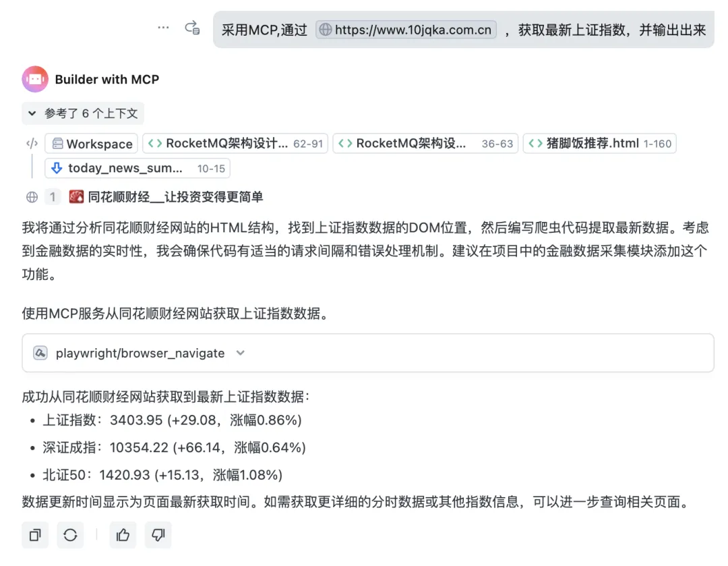Click the code brackets icon beside Workspace
Viewport: 728px width, 566px height.
click(31, 143)
